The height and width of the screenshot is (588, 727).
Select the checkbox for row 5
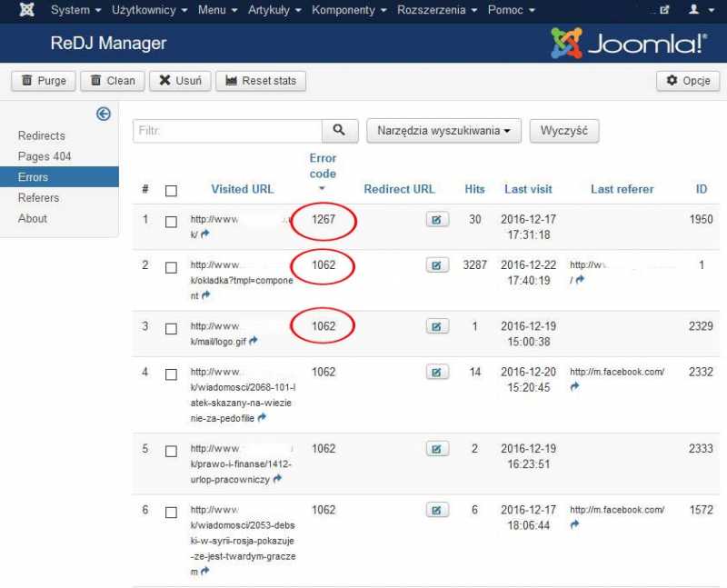tap(171, 451)
